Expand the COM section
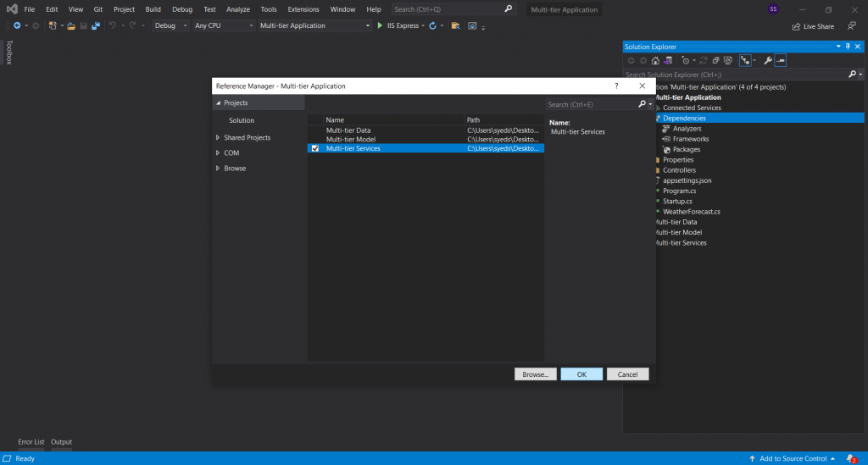The image size is (868, 465). 218,152
